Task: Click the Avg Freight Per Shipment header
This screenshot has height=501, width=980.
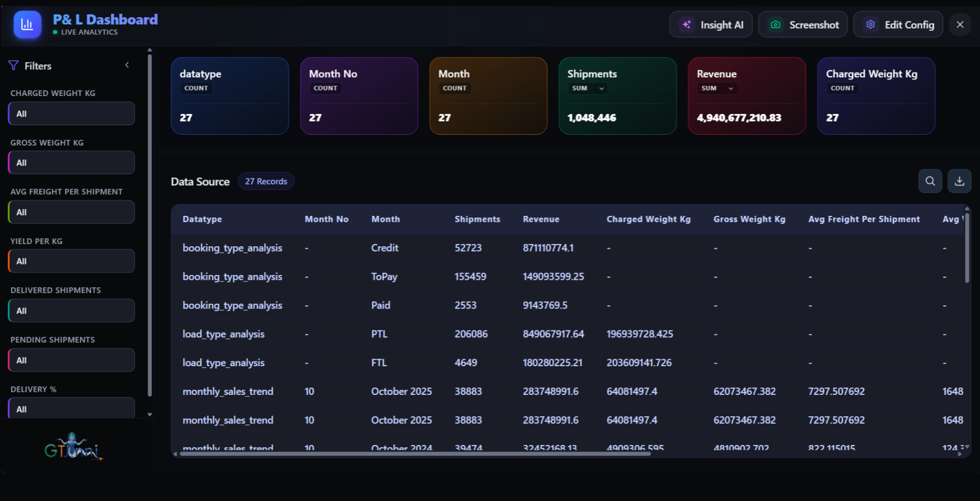Action: coord(864,219)
